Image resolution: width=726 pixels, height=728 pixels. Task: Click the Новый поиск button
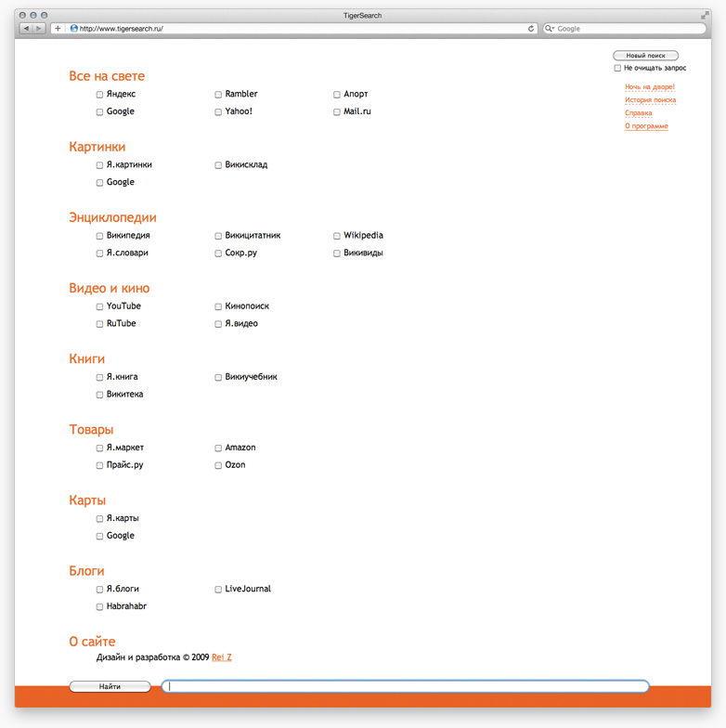(646, 56)
